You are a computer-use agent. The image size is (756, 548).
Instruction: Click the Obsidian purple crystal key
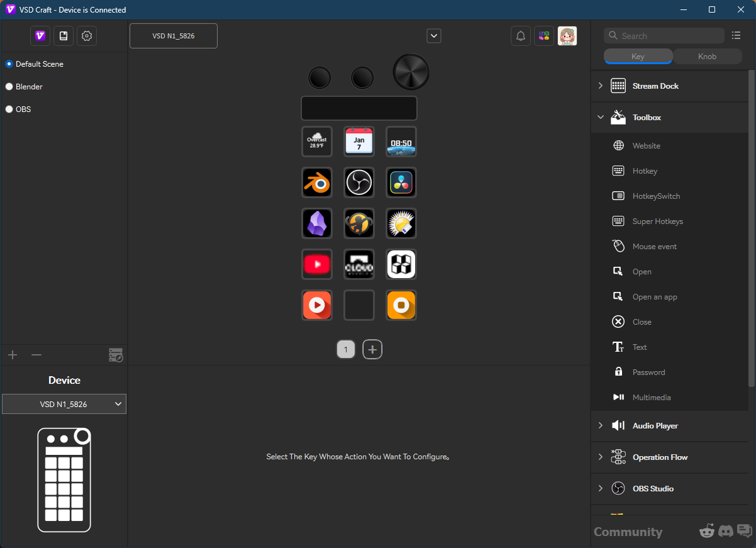pos(317,223)
